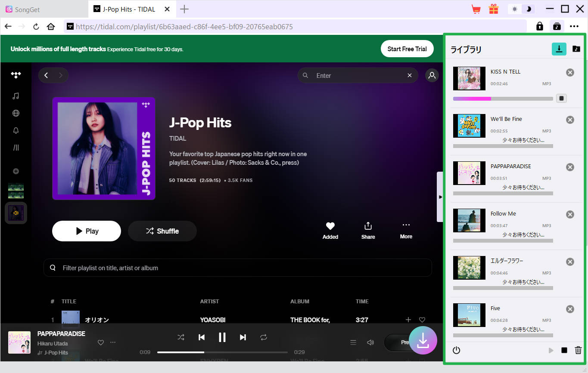Click the round floating download button

pos(423,340)
